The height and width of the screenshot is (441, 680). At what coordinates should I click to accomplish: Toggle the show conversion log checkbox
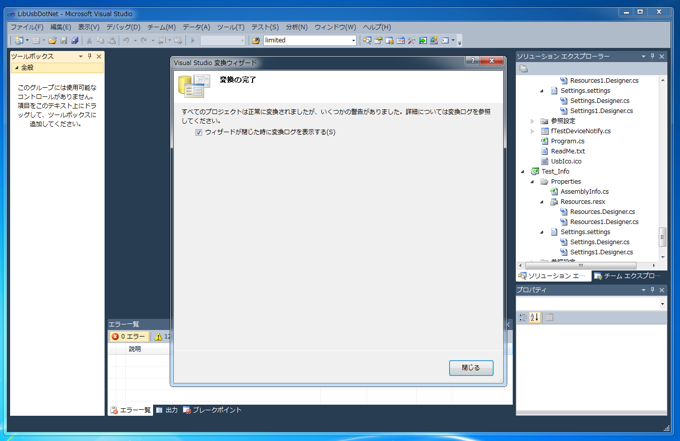click(199, 132)
